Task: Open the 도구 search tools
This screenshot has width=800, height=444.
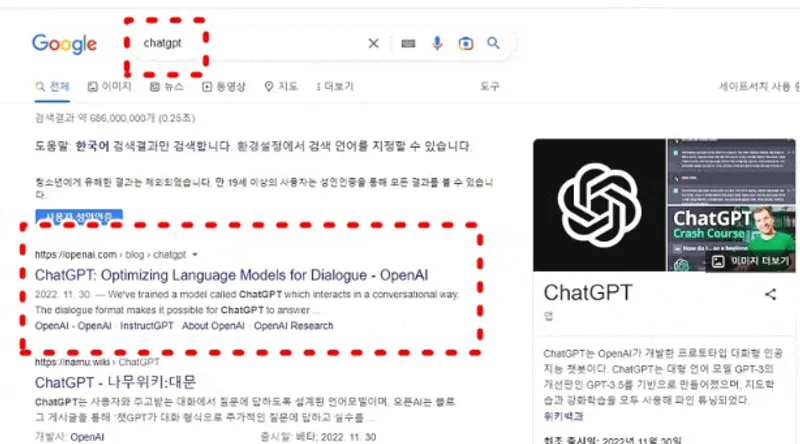Action: pos(489,87)
